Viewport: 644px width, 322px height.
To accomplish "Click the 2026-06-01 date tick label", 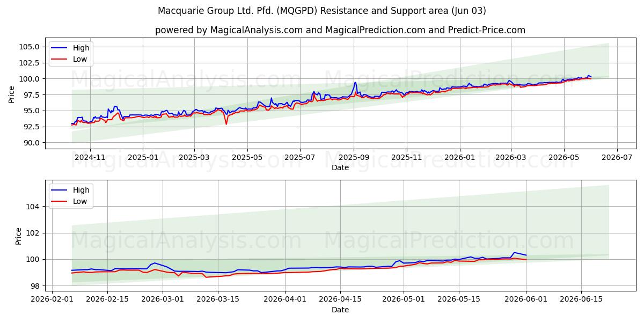I will [525, 299].
